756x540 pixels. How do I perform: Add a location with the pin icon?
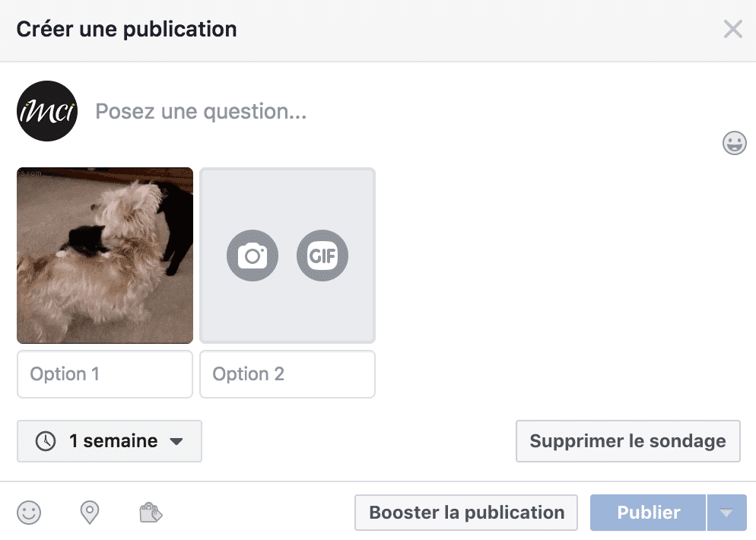[x=90, y=513]
